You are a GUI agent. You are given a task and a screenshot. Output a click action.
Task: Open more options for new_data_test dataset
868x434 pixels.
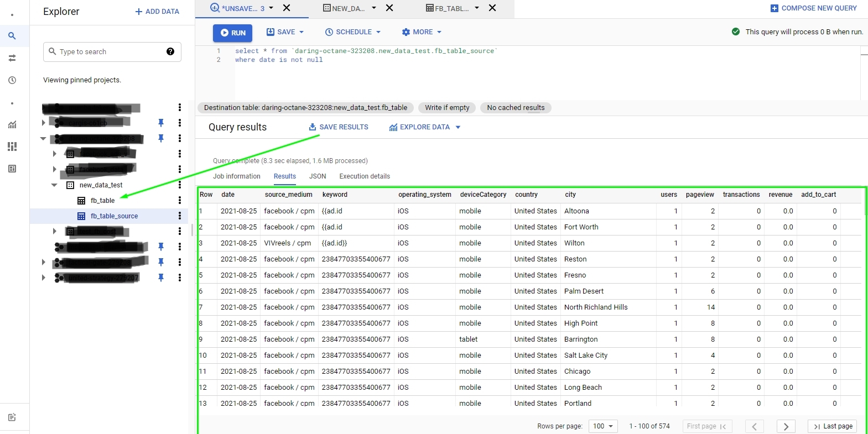[x=180, y=185]
